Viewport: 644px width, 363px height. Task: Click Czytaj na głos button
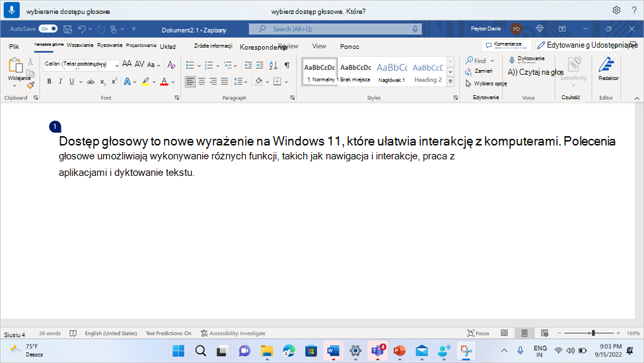(536, 72)
